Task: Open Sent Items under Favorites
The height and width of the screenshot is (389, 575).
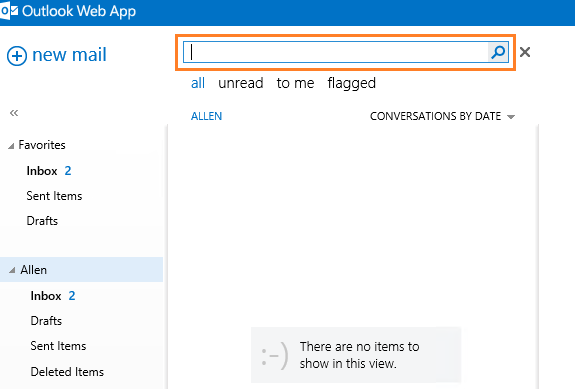Action: pyautogui.click(x=54, y=196)
